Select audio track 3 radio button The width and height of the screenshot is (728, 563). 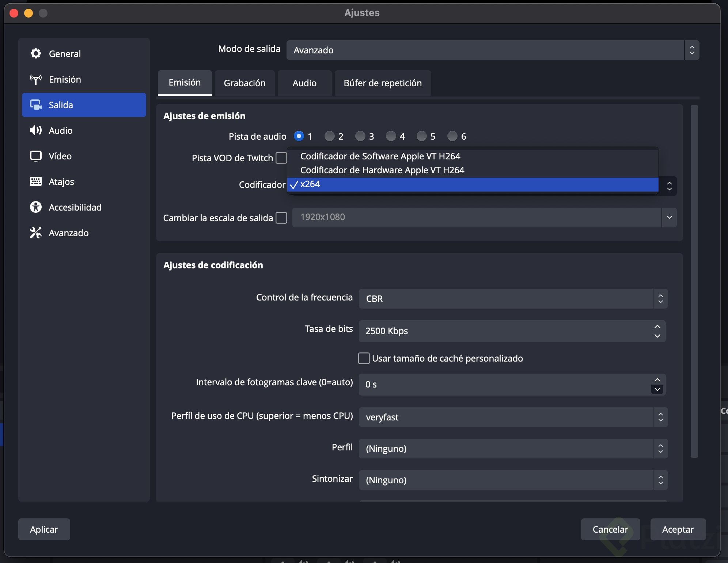(360, 136)
